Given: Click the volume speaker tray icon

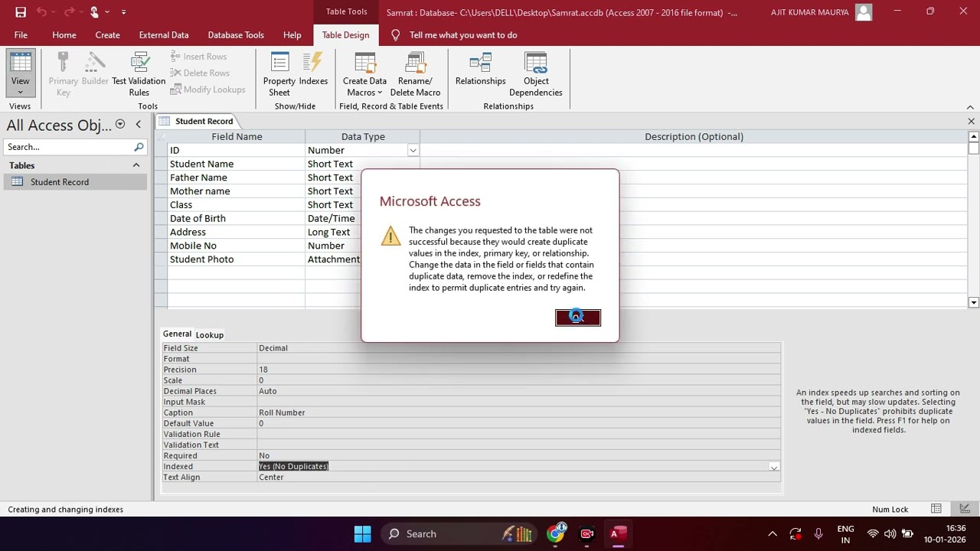Looking at the screenshot, I should (890, 533).
